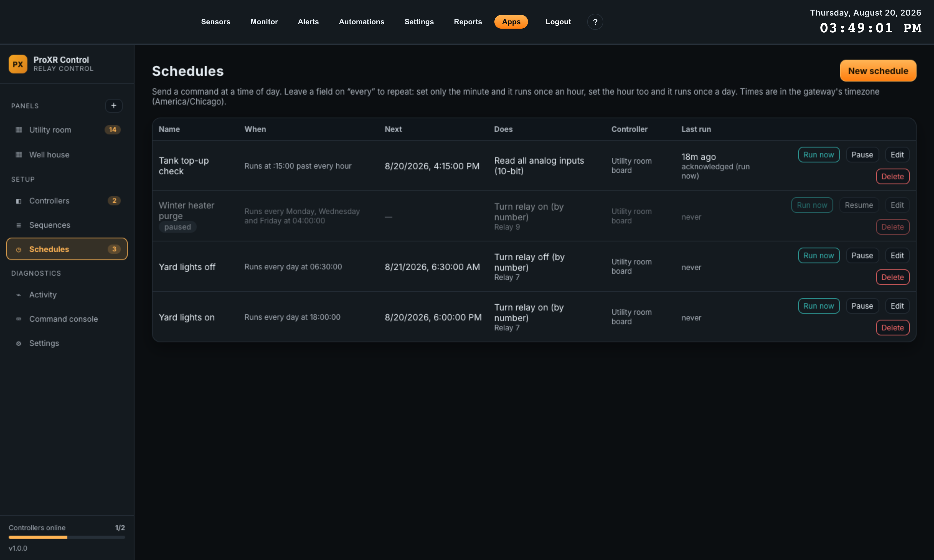
Task: Click the Utility room panel icon
Action: 18,130
